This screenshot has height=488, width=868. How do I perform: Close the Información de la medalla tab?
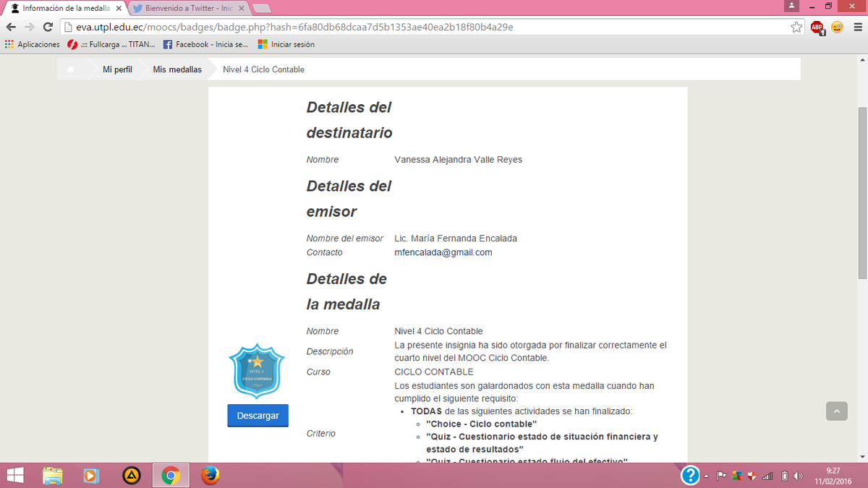coord(119,8)
